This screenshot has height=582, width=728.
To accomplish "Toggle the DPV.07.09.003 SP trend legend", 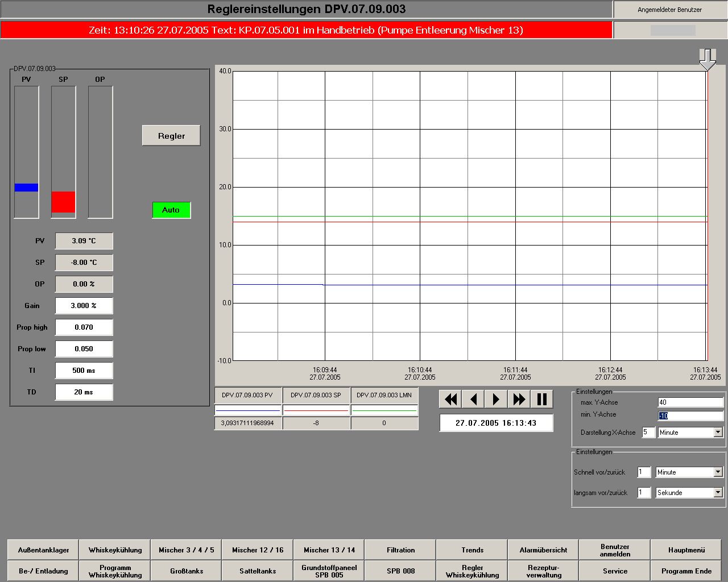I will [316, 395].
